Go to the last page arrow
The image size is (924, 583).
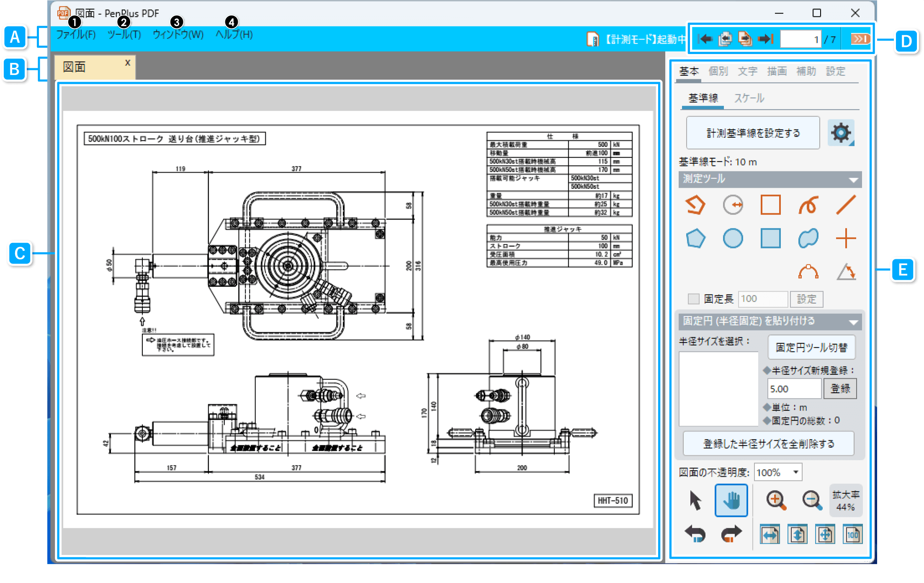point(766,39)
